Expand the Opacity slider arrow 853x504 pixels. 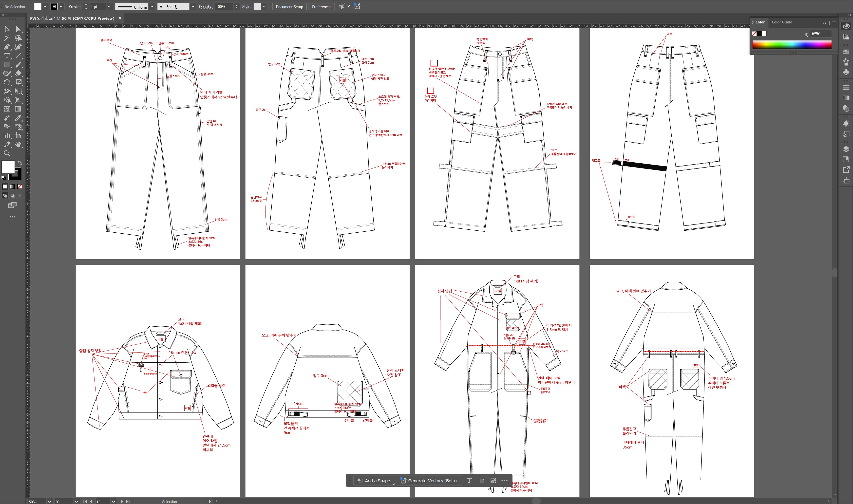pyautogui.click(x=237, y=6)
